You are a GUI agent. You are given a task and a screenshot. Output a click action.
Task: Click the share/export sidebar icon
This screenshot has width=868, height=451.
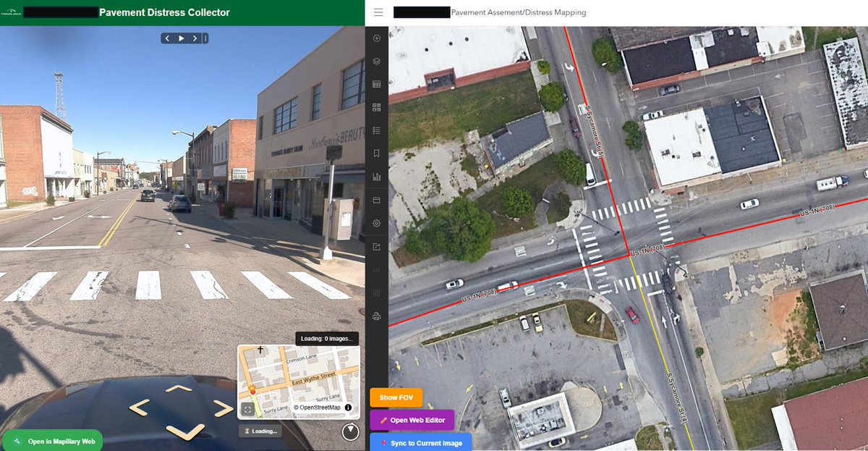376,247
